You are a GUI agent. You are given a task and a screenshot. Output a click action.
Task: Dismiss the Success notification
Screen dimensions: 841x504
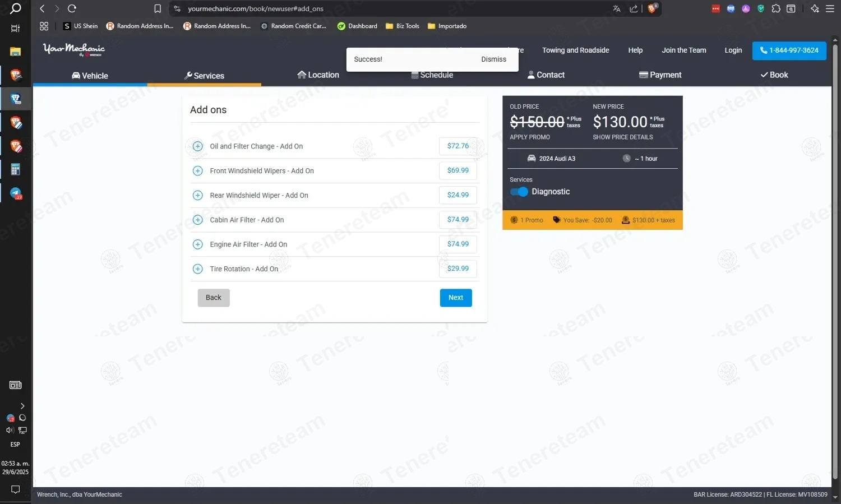[494, 59]
